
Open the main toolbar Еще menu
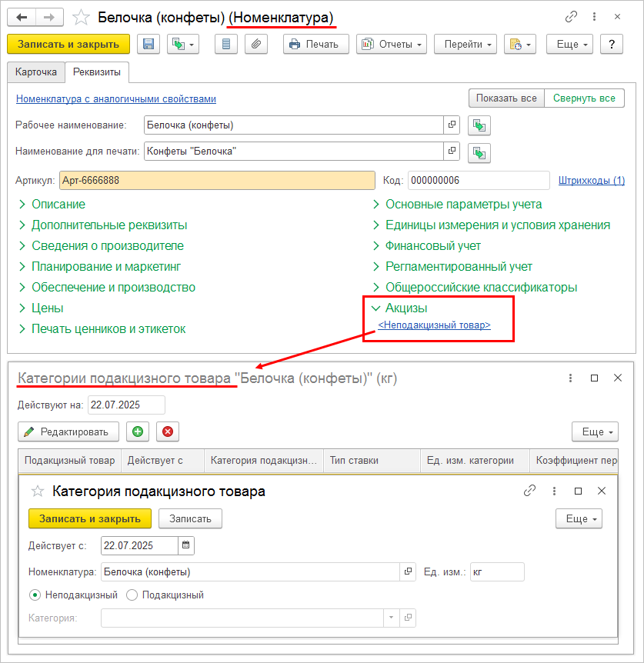(x=569, y=44)
